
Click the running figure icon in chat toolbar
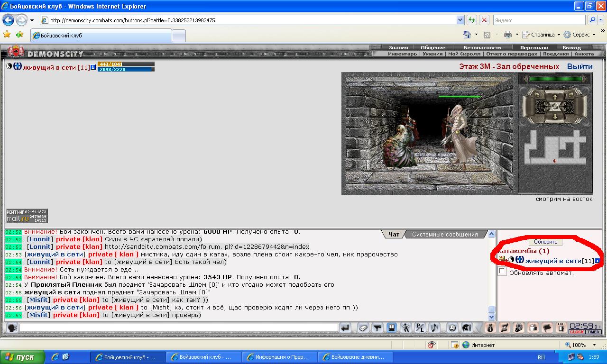pos(406,328)
